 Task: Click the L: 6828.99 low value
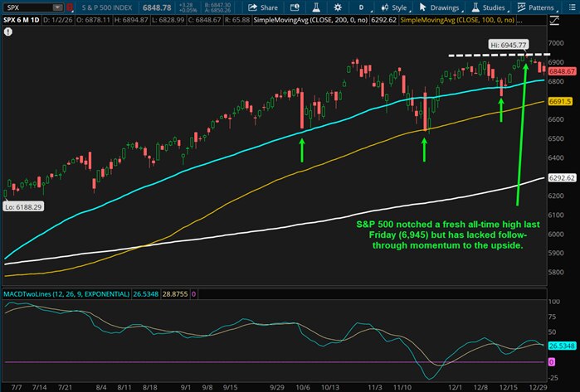168,20
